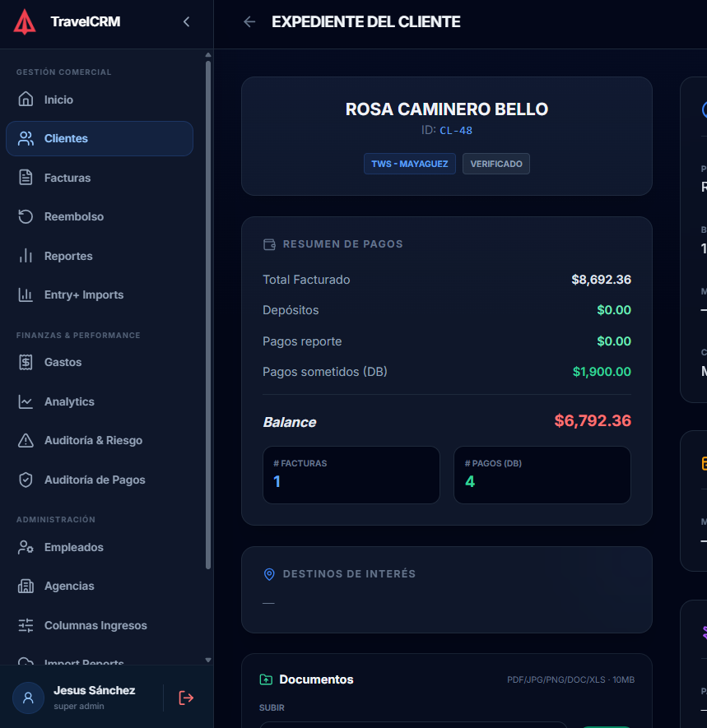
Task: Open the Inicio home icon
Action: coord(26,100)
